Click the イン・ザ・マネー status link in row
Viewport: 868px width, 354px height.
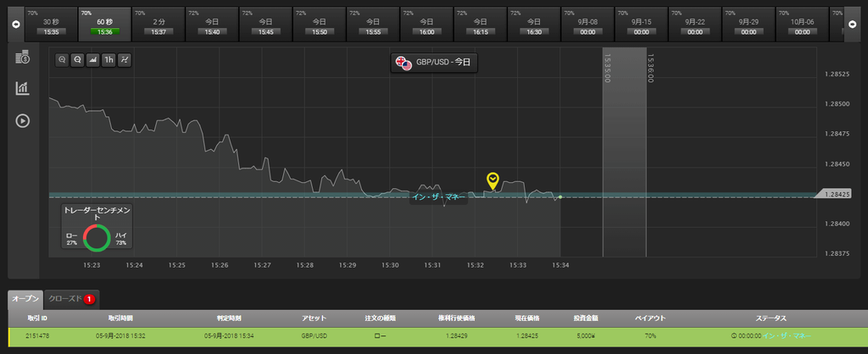(787, 335)
